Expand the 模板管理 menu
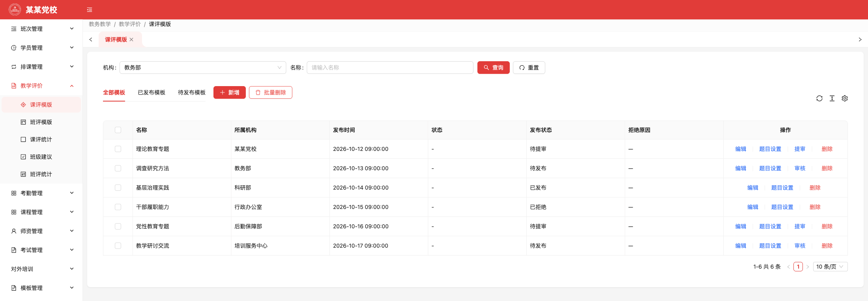The height and width of the screenshot is (301, 868). click(41, 288)
